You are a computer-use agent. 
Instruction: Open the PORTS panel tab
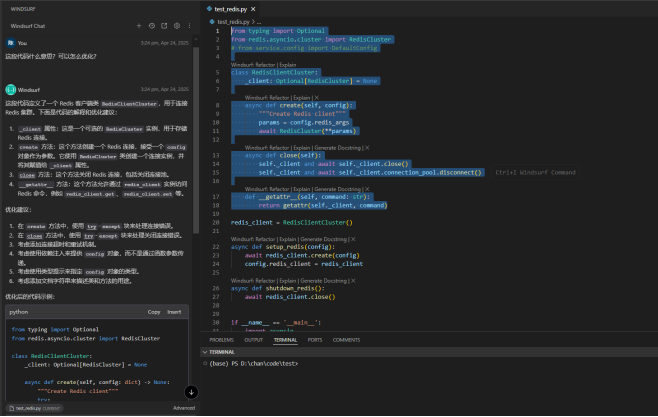(x=315, y=340)
